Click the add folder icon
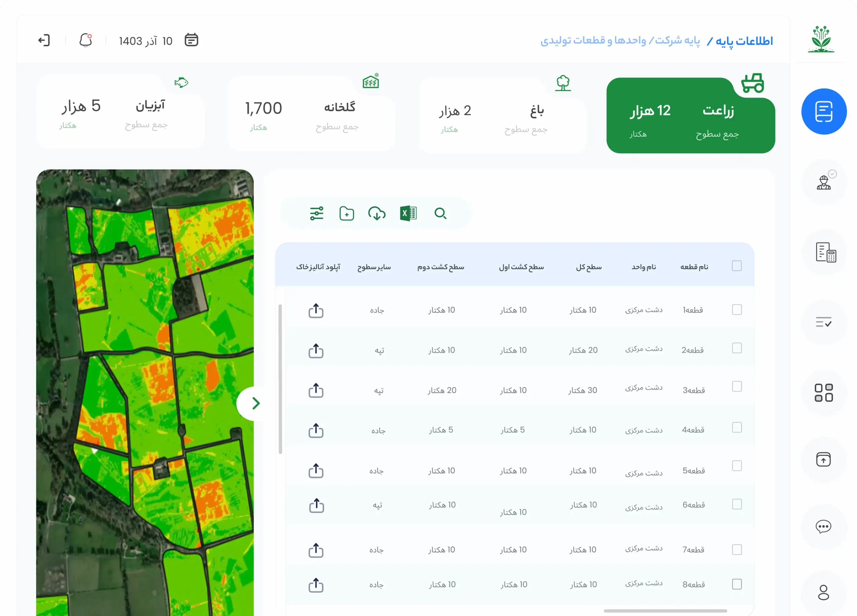The width and height of the screenshot is (857, 616). (346, 214)
